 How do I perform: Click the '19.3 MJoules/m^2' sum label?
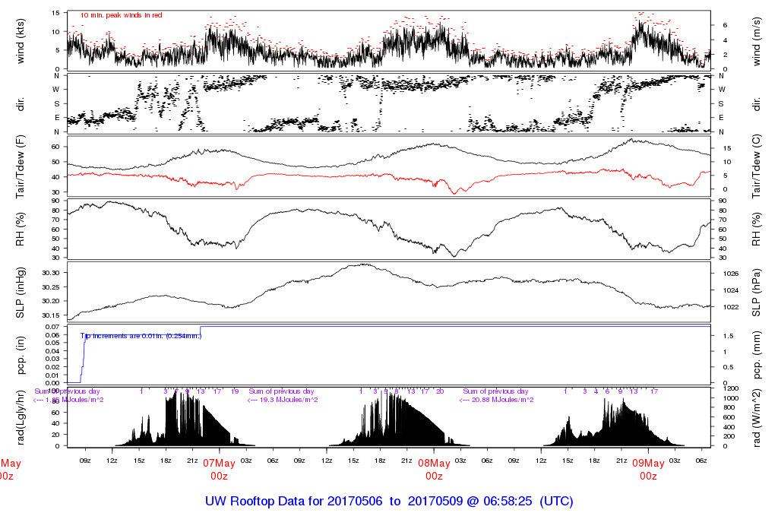(283, 400)
